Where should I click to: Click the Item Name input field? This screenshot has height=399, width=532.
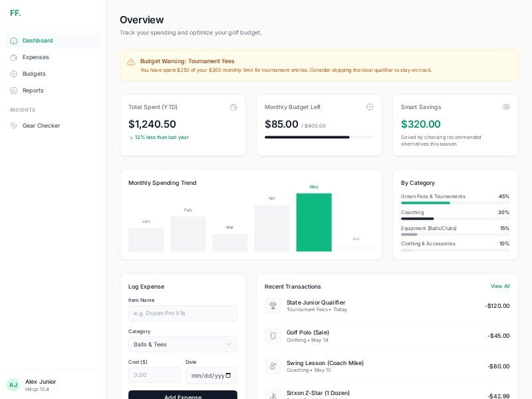(x=182, y=313)
